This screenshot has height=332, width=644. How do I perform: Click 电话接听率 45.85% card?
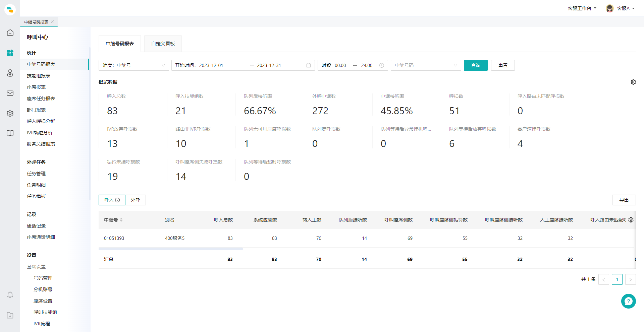pos(407,105)
